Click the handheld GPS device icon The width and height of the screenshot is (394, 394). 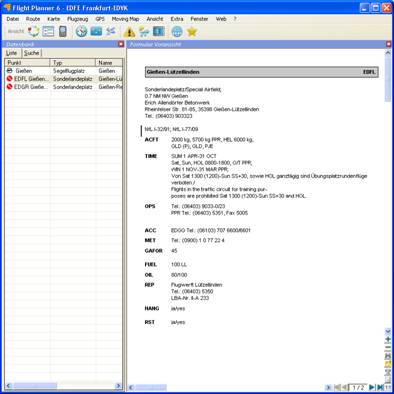pos(63,32)
